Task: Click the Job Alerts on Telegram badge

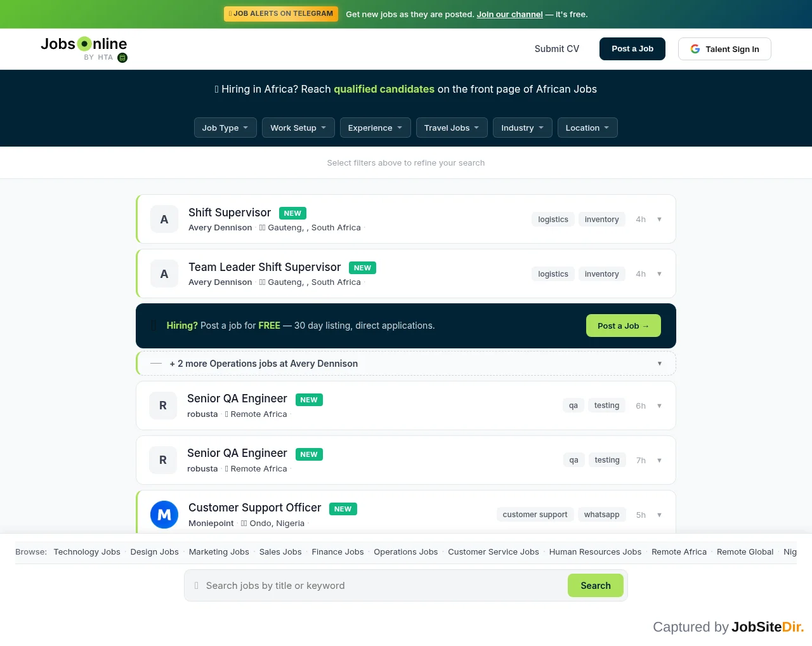Action: coord(281,14)
